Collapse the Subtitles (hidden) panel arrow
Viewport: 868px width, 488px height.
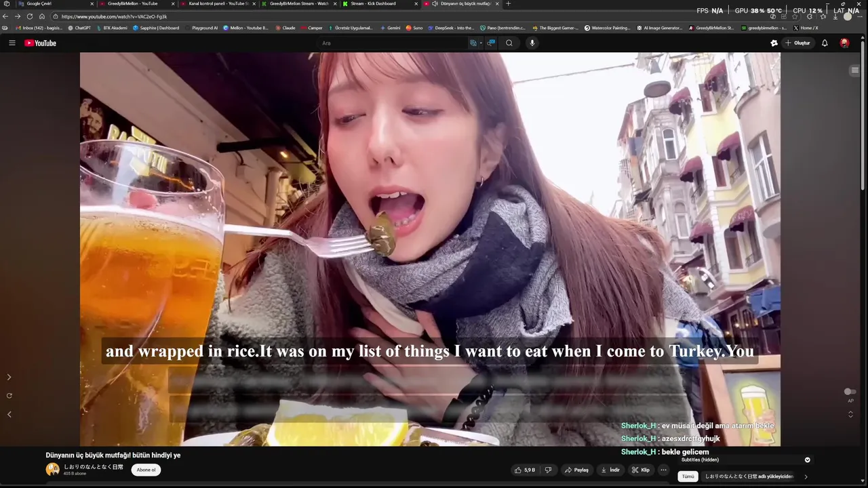(x=807, y=460)
